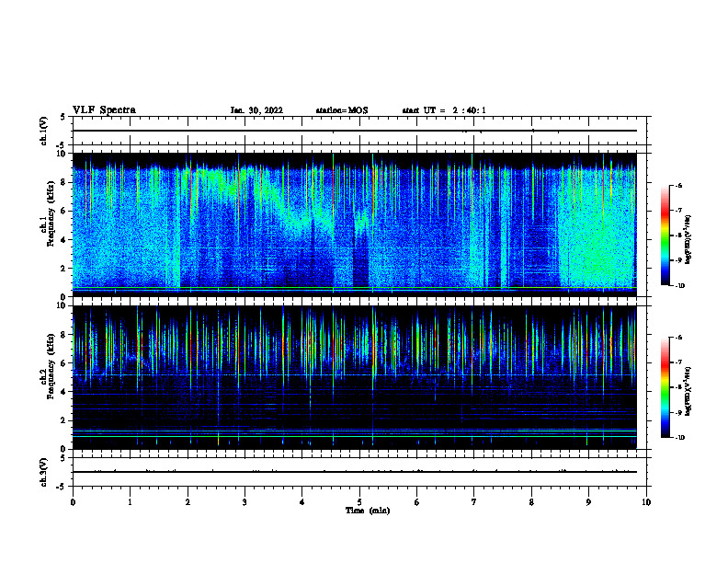Image resolution: width=728 pixels, height=563 pixels.
Task: Click the 'start UT = 2:40:1' label
Action: 444,110
